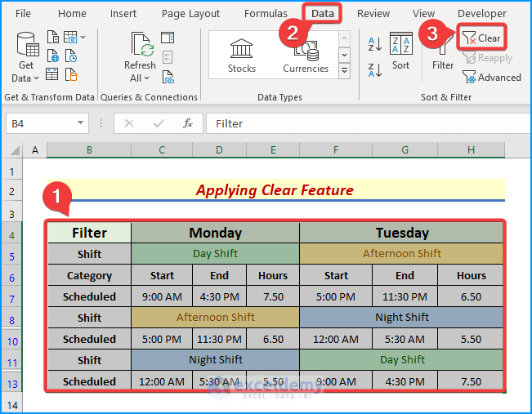Select the Stocks data type
This screenshot has height=414, width=532.
coord(241,56)
